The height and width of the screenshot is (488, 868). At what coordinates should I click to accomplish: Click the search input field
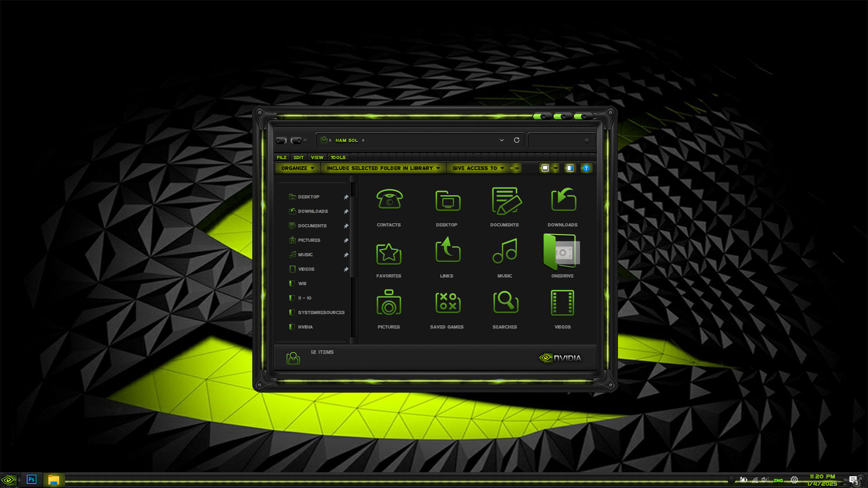(x=556, y=141)
